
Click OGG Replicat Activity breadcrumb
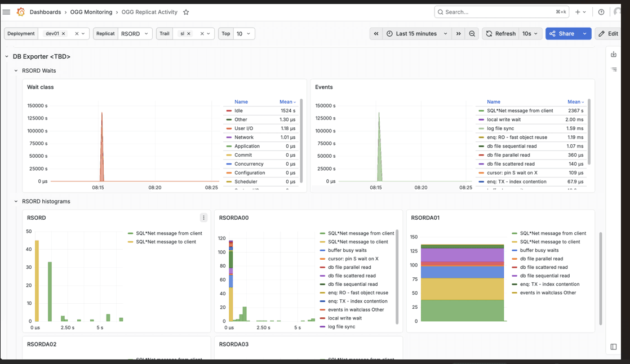149,12
